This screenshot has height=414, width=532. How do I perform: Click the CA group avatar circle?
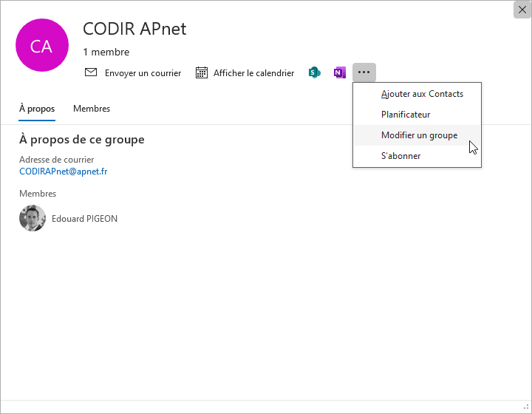tap(42, 45)
